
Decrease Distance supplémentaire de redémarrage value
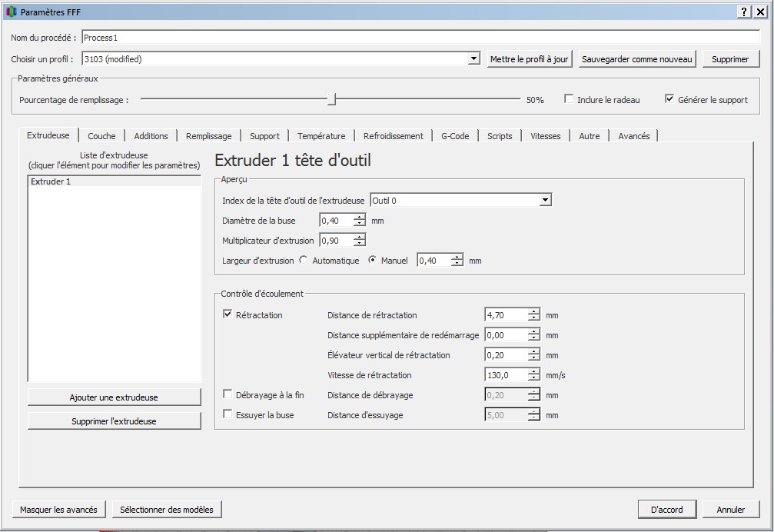click(x=534, y=338)
